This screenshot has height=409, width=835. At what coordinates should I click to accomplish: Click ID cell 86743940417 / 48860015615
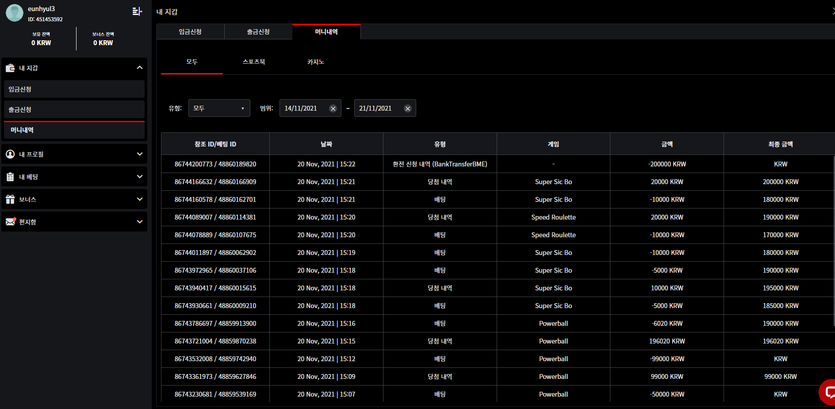coord(215,288)
